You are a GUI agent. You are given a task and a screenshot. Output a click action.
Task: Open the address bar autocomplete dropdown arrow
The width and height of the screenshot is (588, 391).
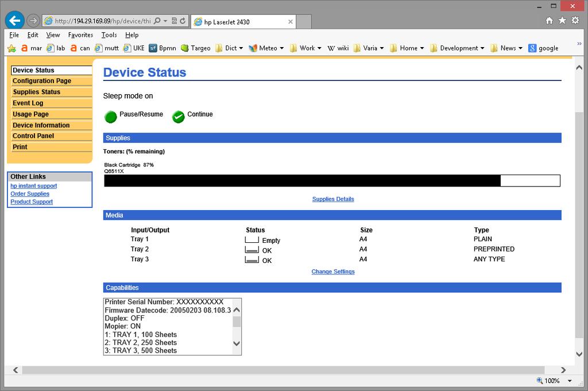tap(165, 21)
